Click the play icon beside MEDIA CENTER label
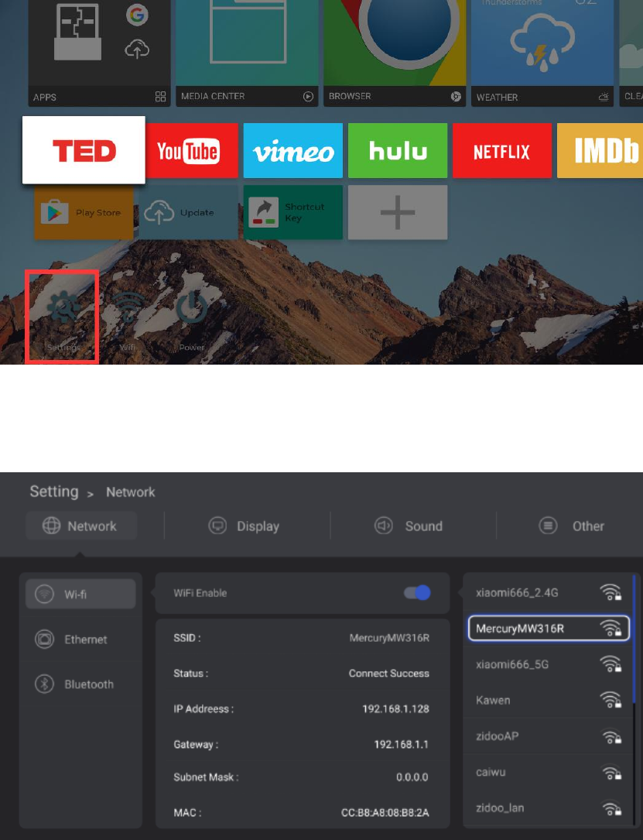Viewport: 643px width, 840px height. coord(308,97)
